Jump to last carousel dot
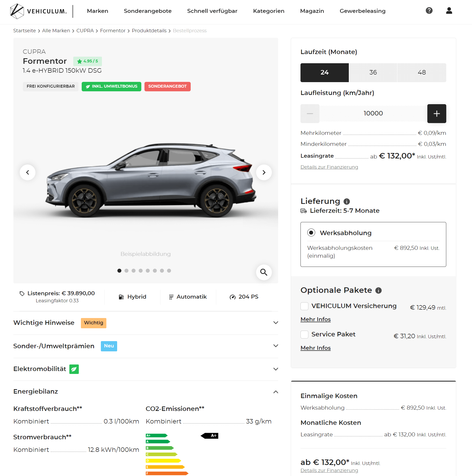 [169, 271]
